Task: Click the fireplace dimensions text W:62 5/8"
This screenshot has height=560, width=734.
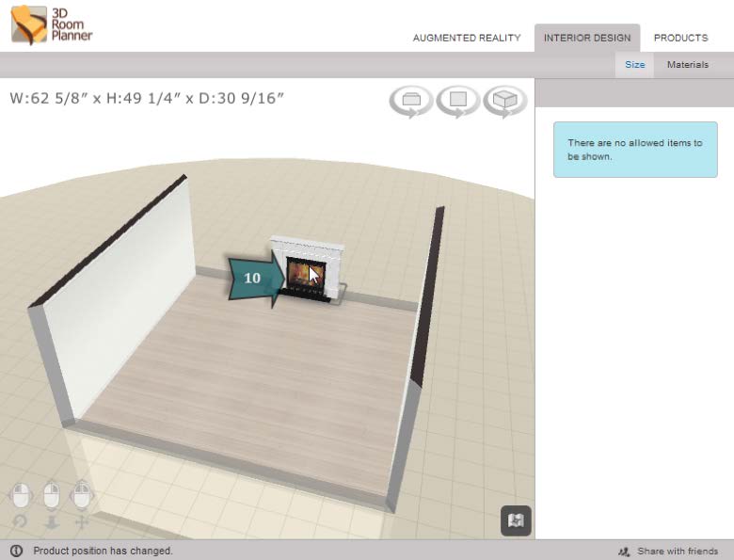Action: point(147,98)
